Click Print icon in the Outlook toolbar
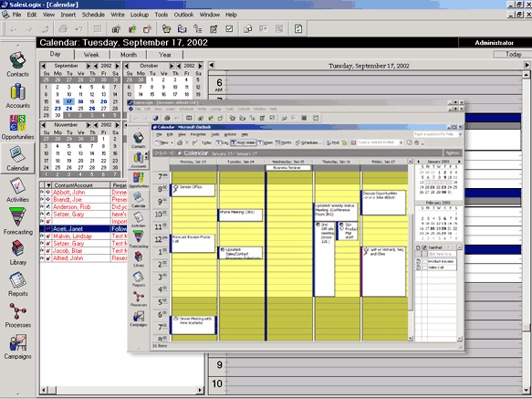Screen dimensions: 532x399 pos(180,142)
